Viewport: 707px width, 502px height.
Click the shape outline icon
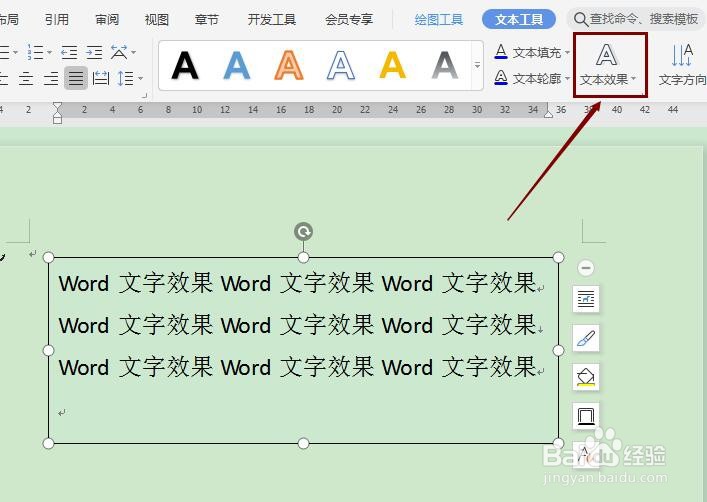pyautogui.click(x=586, y=416)
